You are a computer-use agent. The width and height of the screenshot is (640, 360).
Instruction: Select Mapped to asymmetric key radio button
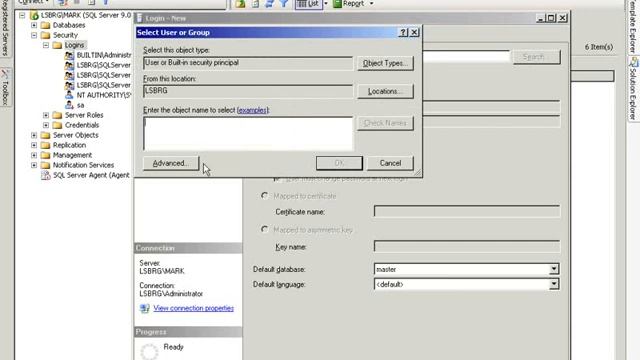pos(264,229)
